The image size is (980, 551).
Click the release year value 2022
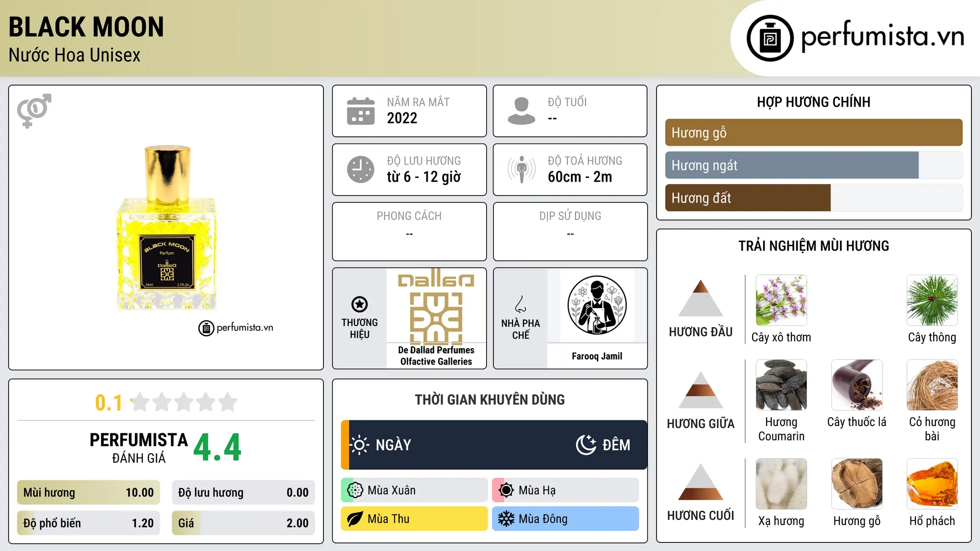coord(402,118)
